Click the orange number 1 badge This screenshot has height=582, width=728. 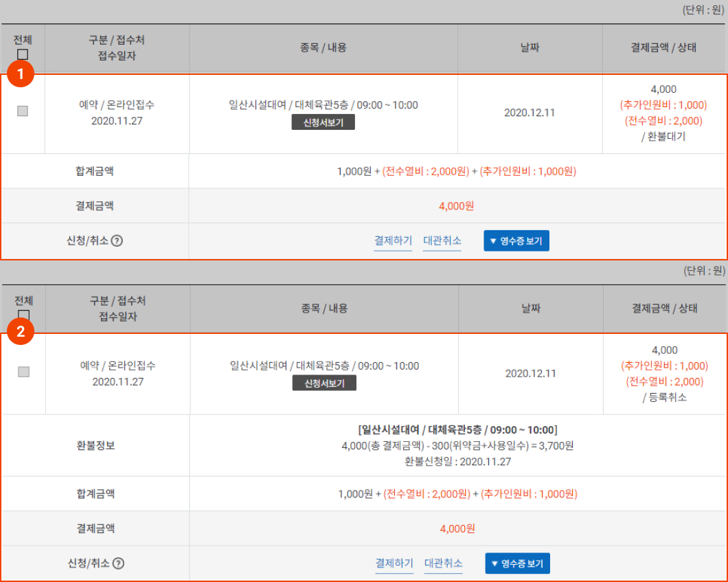point(21,74)
